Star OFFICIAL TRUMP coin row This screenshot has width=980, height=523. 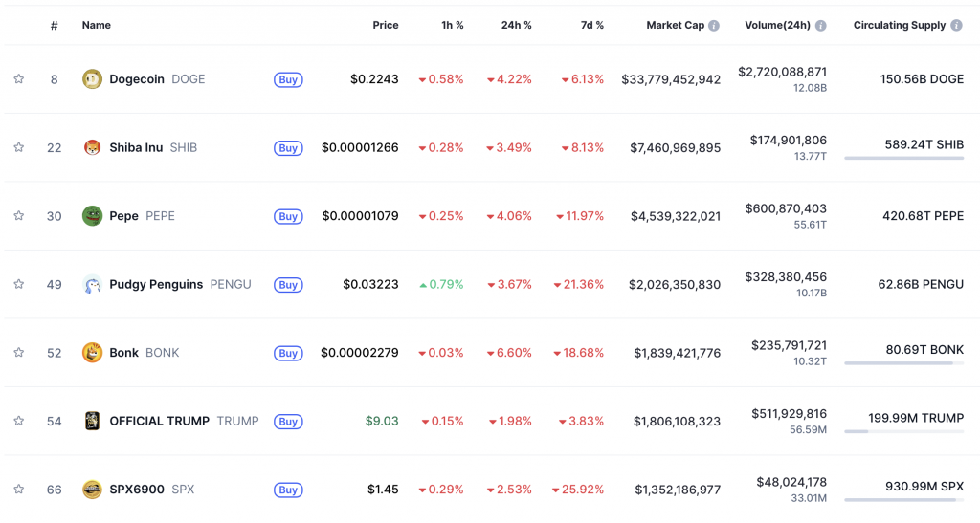[x=19, y=421]
